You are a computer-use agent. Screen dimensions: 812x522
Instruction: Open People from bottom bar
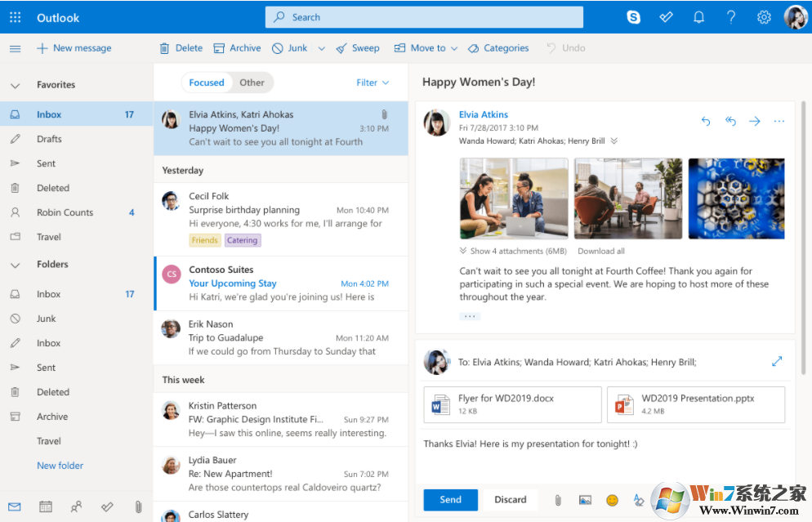coord(76,507)
